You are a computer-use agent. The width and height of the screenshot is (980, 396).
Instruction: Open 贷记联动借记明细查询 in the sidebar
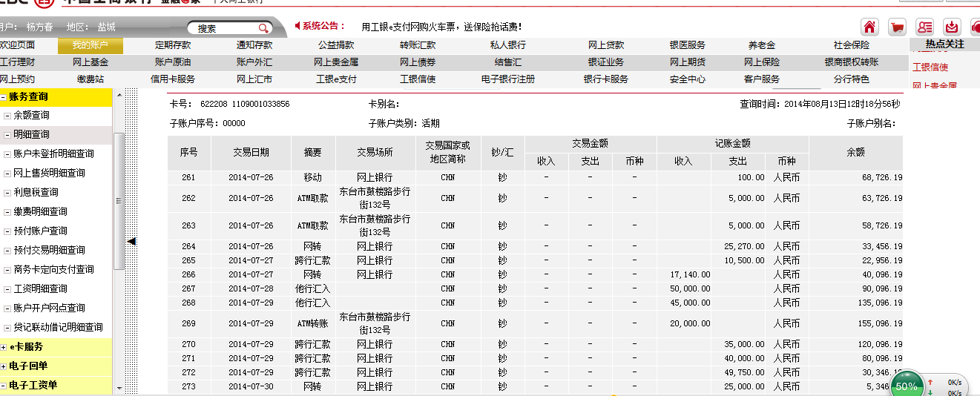click(58, 327)
